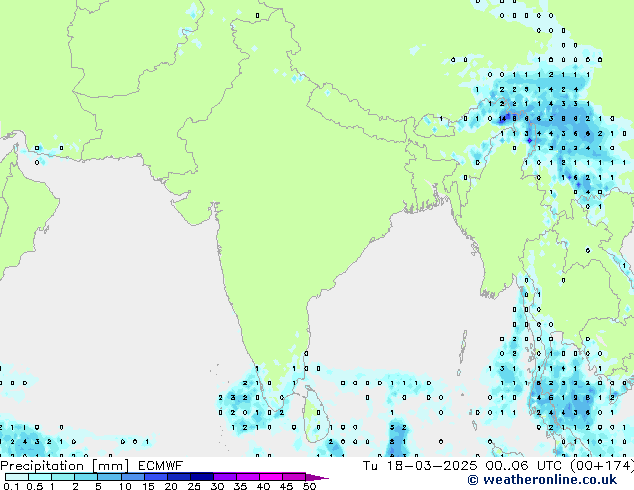Select the 40–45 mm magenta legend swatch
634x490 pixels.
pos(271,477)
